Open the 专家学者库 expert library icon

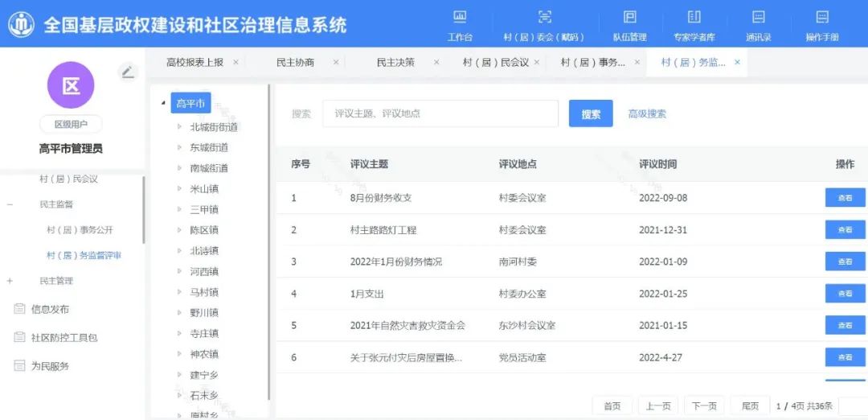tap(694, 17)
